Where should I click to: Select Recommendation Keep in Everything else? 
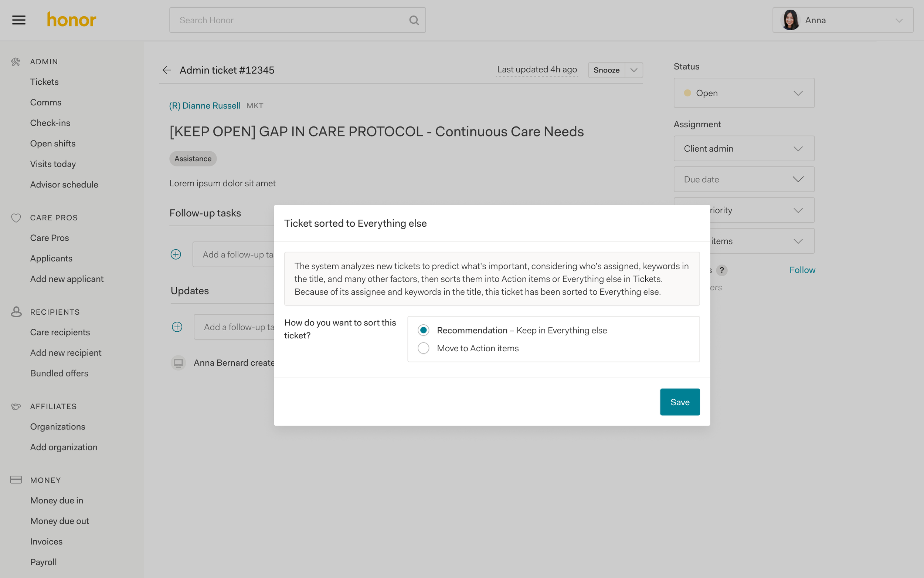click(423, 330)
